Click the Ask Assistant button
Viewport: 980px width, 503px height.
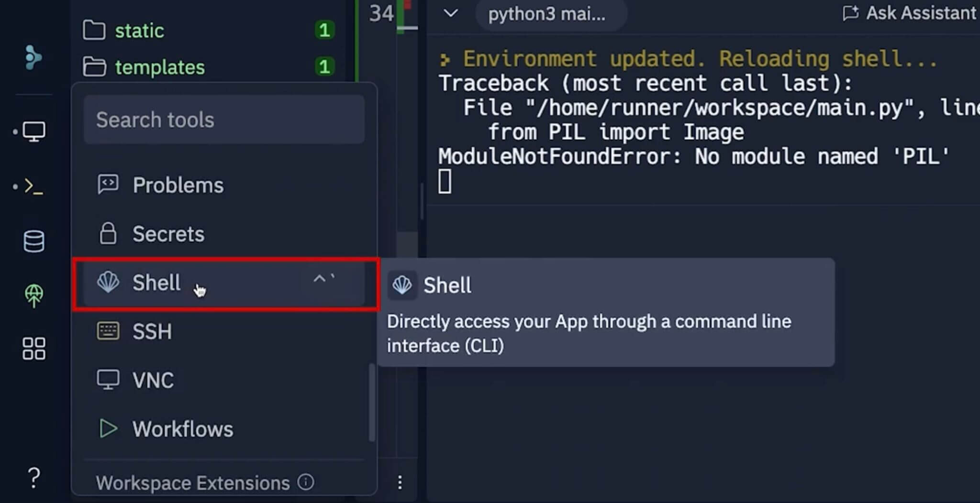click(x=909, y=13)
